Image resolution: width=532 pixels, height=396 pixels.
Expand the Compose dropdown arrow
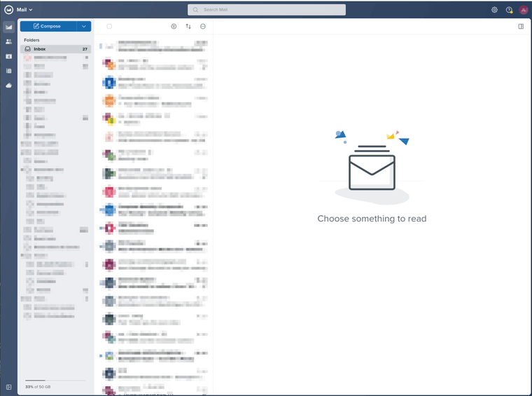(x=84, y=26)
